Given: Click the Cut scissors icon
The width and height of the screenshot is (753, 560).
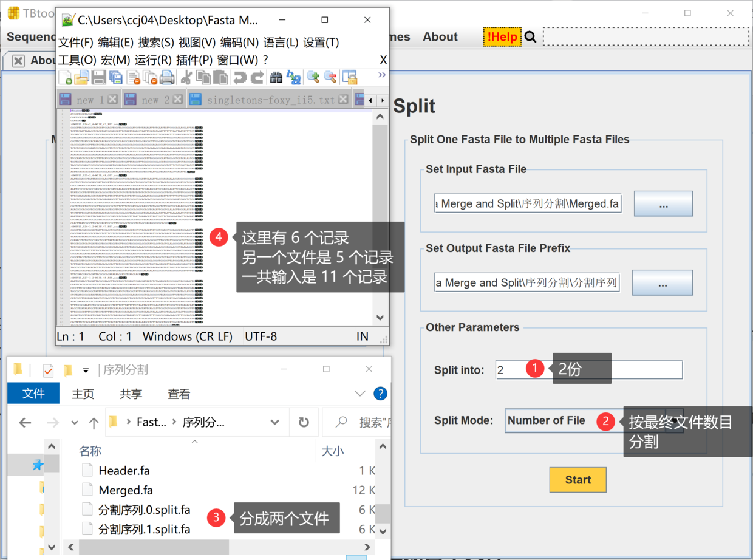Looking at the screenshot, I should click(x=187, y=77).
